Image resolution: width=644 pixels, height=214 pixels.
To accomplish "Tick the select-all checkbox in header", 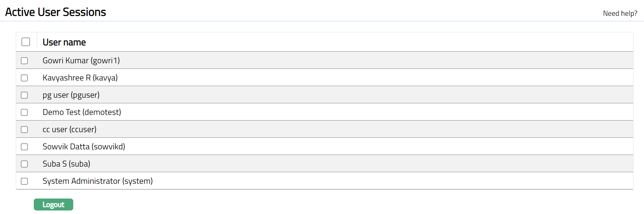I will coord(26,42).
